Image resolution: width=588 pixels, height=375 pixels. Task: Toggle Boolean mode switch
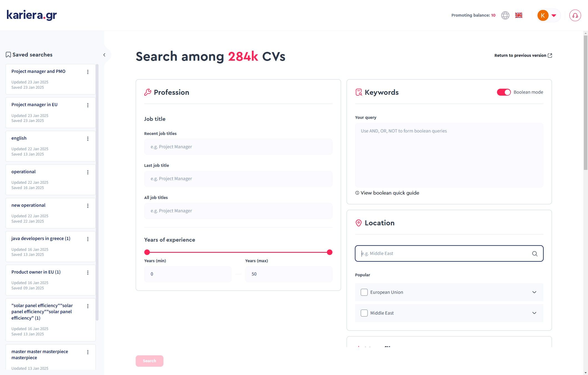pos(503,92)
